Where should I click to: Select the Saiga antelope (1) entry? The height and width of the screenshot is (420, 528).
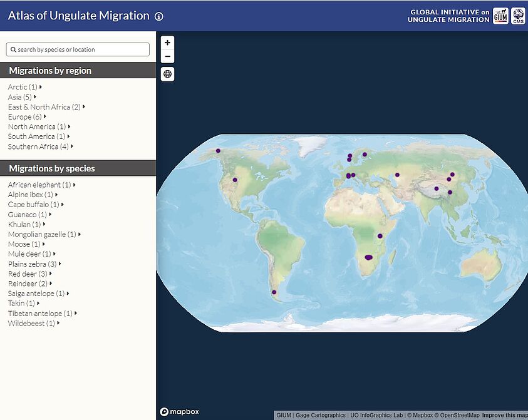37,294
